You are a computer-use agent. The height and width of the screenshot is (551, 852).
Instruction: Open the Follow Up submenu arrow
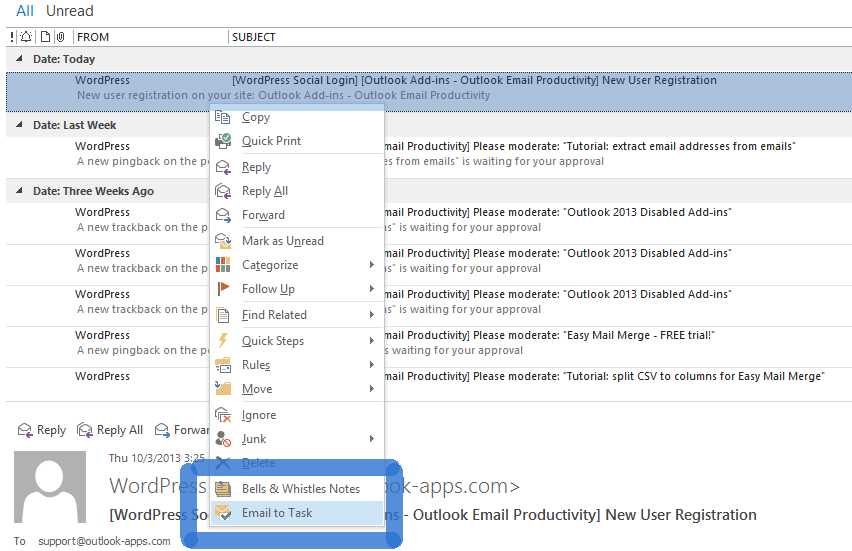tap(372, 289)
